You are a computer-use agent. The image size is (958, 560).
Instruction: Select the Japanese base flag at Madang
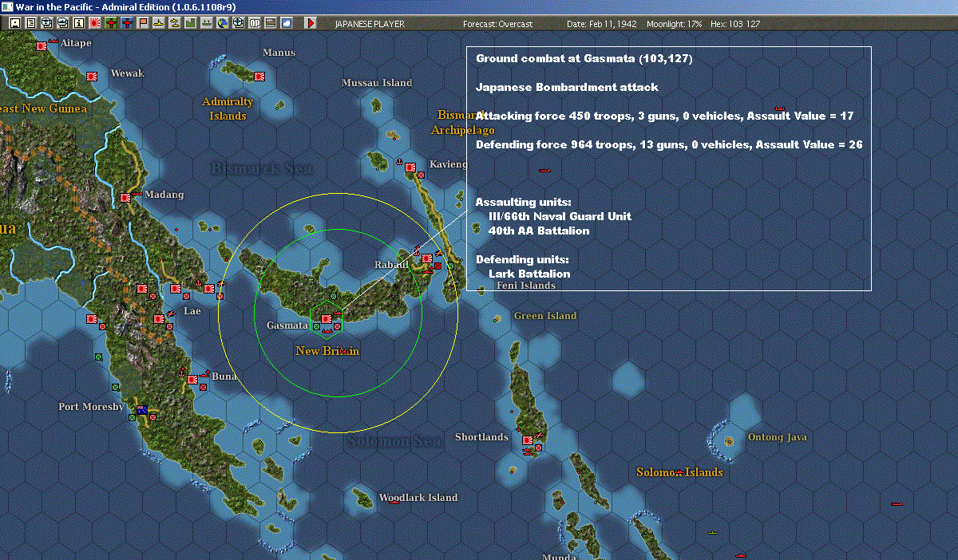pyautogui.click(x=125, y=197)
